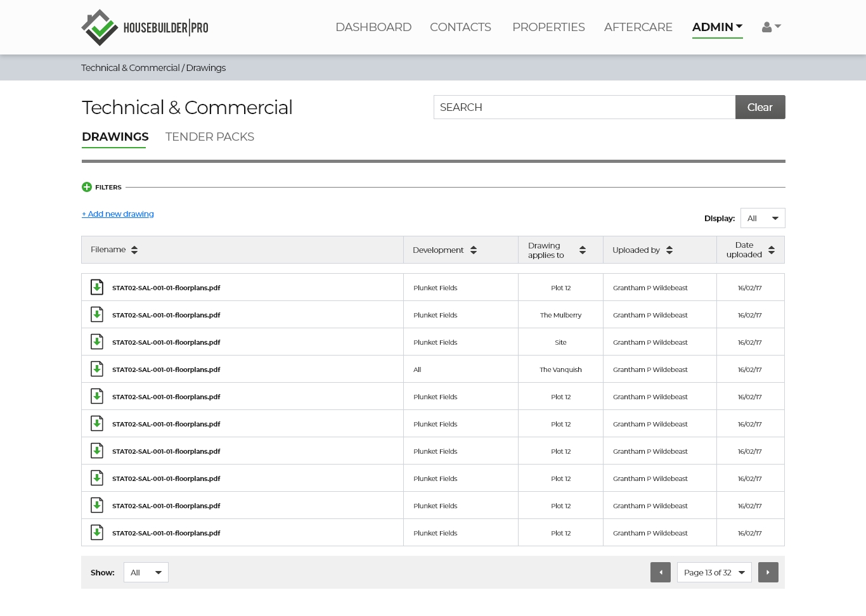Open the Show dropdown in the footer
This screenshot has width=866, height=616.
146,572
